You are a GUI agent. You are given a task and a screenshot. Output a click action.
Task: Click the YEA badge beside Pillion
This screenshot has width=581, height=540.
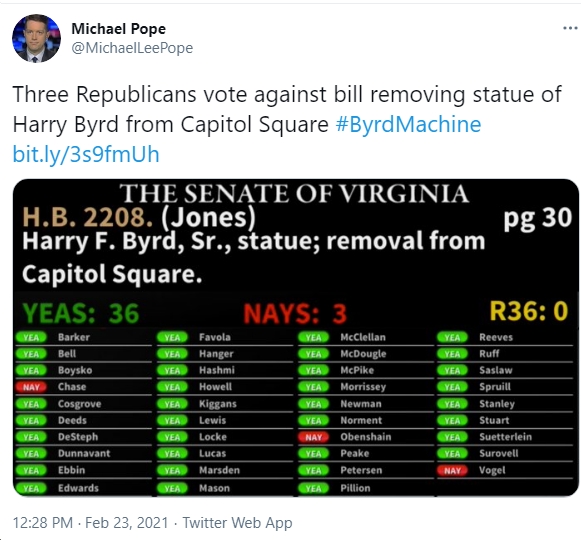click(313, 488)
